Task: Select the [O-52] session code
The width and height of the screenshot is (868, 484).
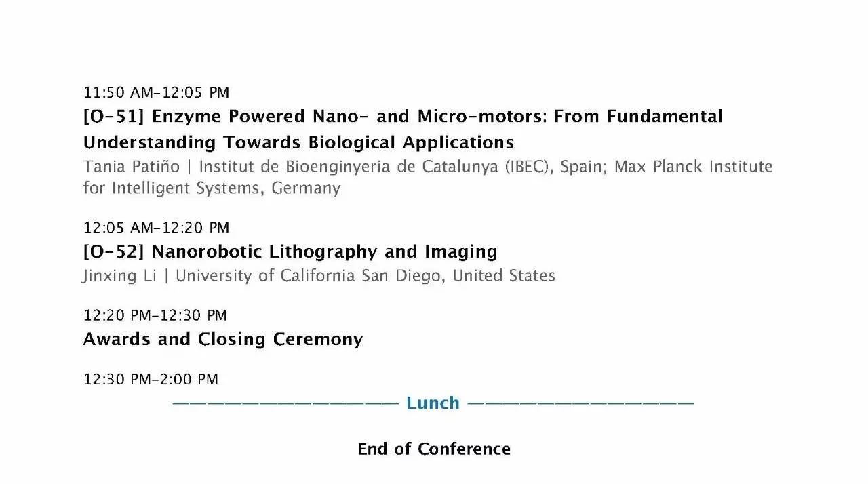Action: [114, 252]
